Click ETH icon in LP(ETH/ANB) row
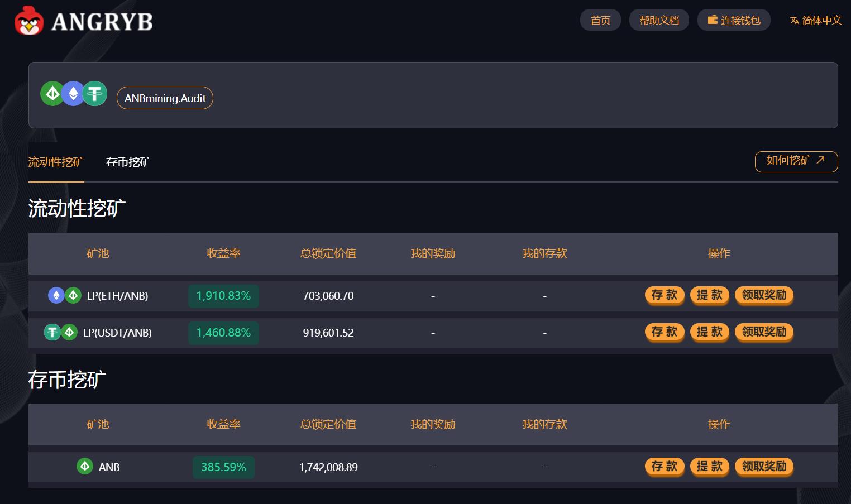 pyautogui.click(x=56, y=295)
